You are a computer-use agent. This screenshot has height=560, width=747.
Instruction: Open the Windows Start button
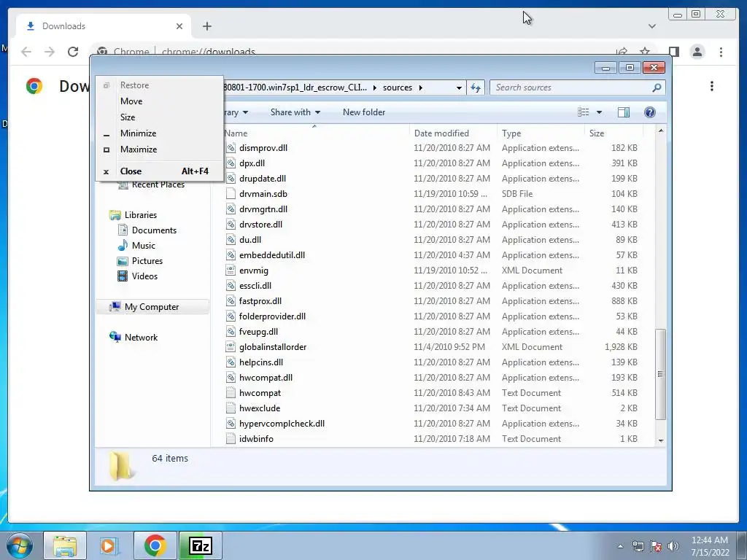pyautogui.click(x=19, y=545)
